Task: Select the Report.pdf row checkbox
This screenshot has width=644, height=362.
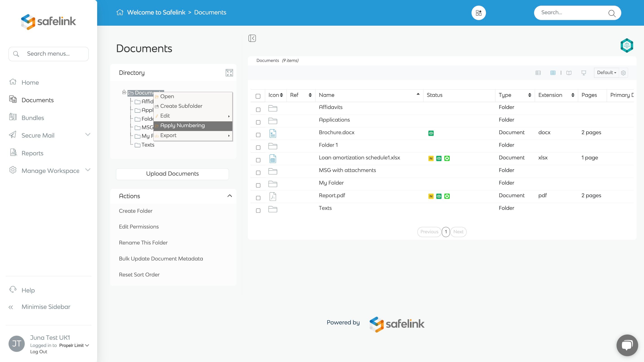Action: 258,198
